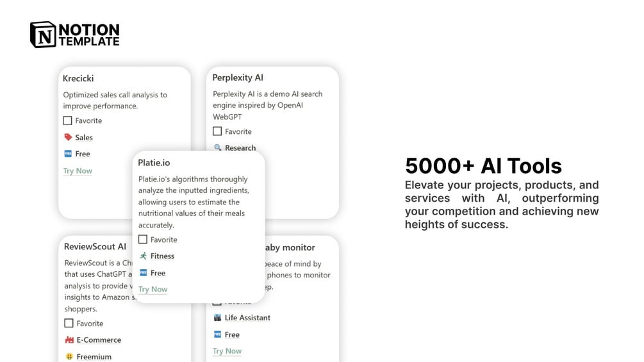Click the 5000+ AI Tools heading
This screenshot has width=644, height=362.
click(483, 166)
